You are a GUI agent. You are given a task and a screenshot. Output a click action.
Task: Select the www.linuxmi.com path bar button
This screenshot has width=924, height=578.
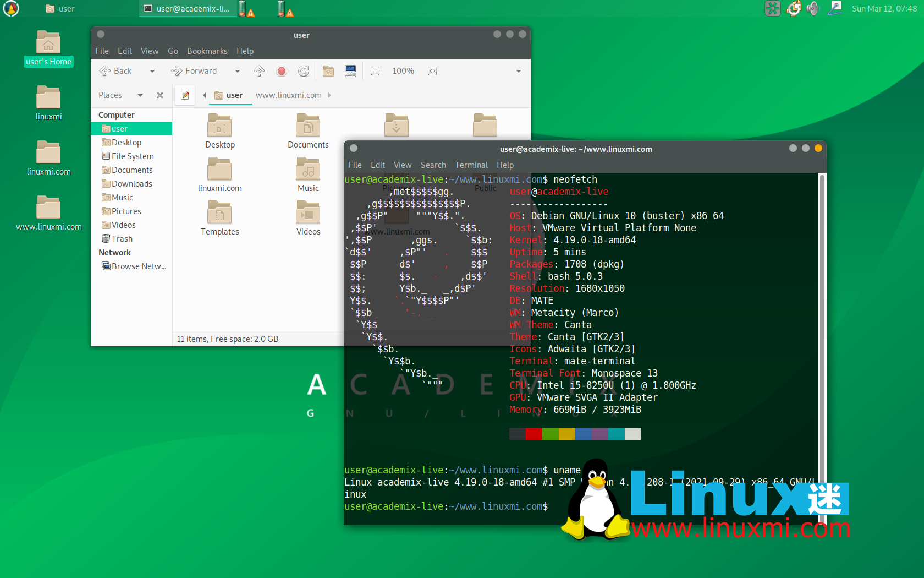289,95
